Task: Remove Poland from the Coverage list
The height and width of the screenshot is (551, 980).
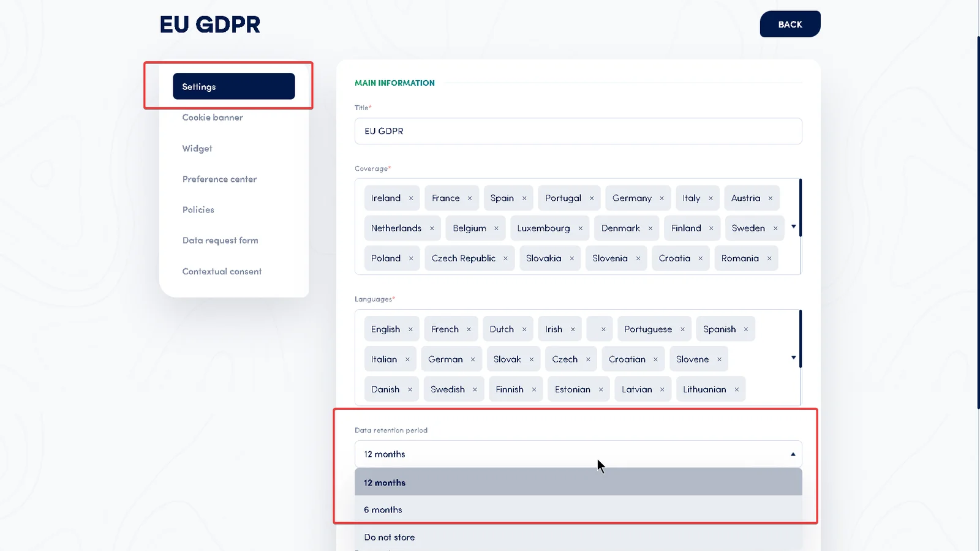Action: pyautogui.click(x=410, y=258)
